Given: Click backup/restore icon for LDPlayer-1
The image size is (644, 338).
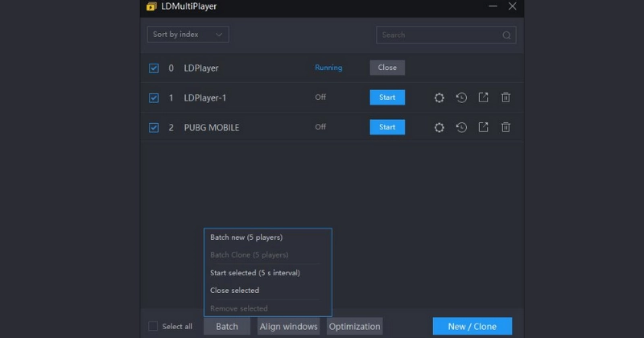Looking at the screenshot, I should [x=461, y=97].
